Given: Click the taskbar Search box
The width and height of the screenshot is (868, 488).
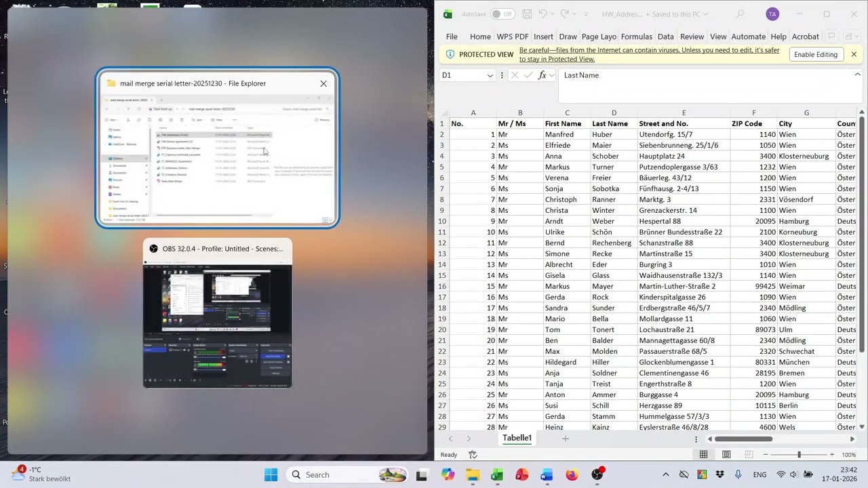Looking at the screenshot, I should (347, 474).
